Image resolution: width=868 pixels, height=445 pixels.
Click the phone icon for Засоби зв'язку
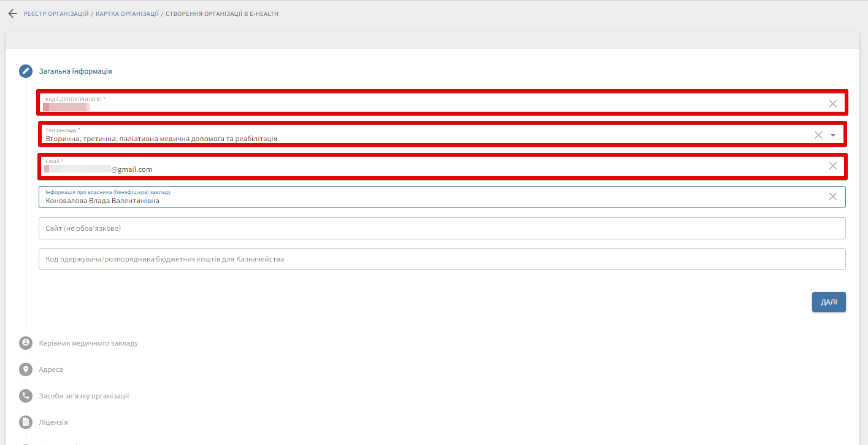pyautogui.click(x=26, y=396)
